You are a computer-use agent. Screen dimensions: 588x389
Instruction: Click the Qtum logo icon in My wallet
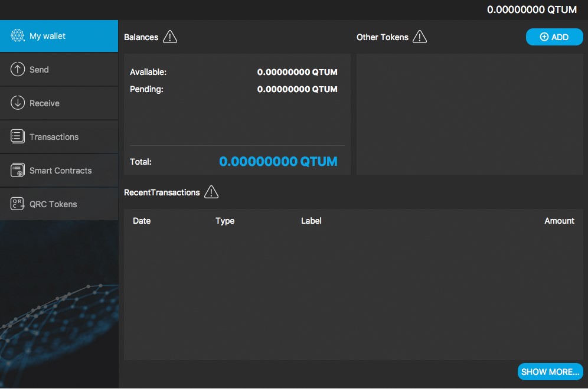click(x=17, y=35)
